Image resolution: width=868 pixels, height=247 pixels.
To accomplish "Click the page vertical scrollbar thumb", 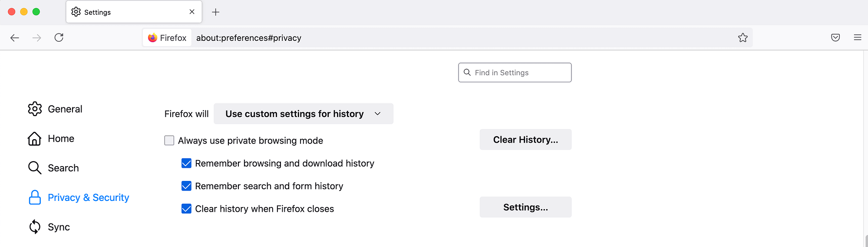I will coord(866,240).
